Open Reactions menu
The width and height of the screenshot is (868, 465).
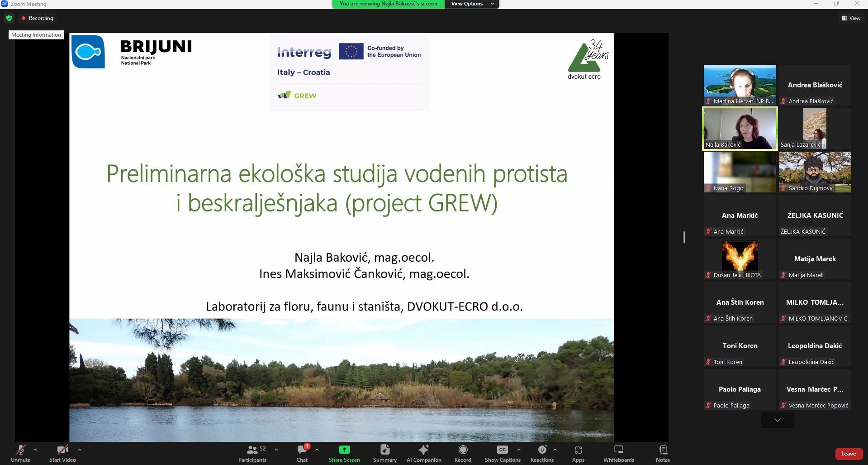(x=542, y=453)
